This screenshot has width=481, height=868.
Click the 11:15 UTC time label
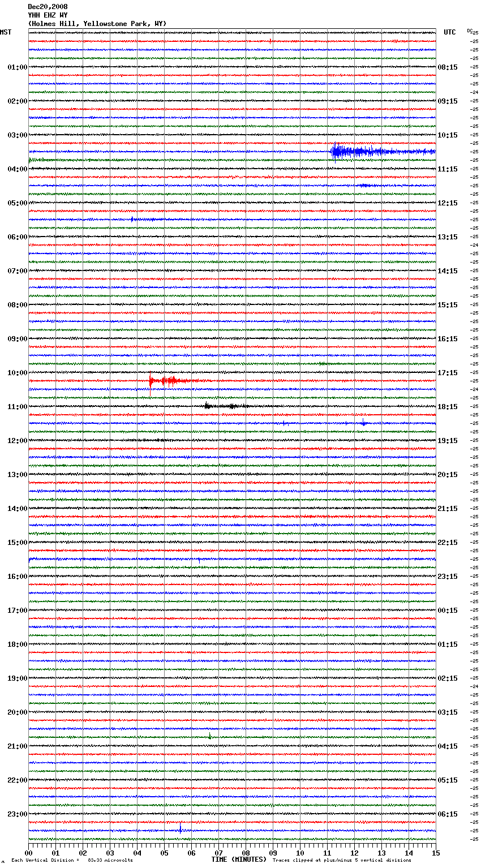click(448, 169)
